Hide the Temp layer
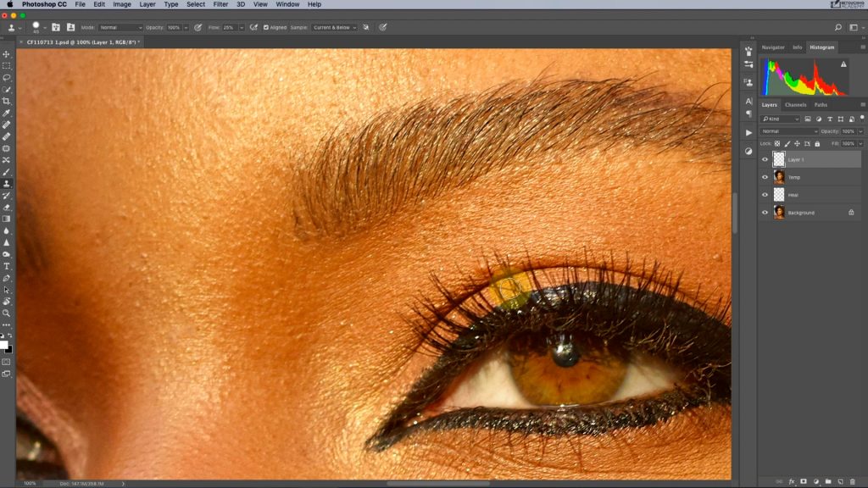 [765, 176]
